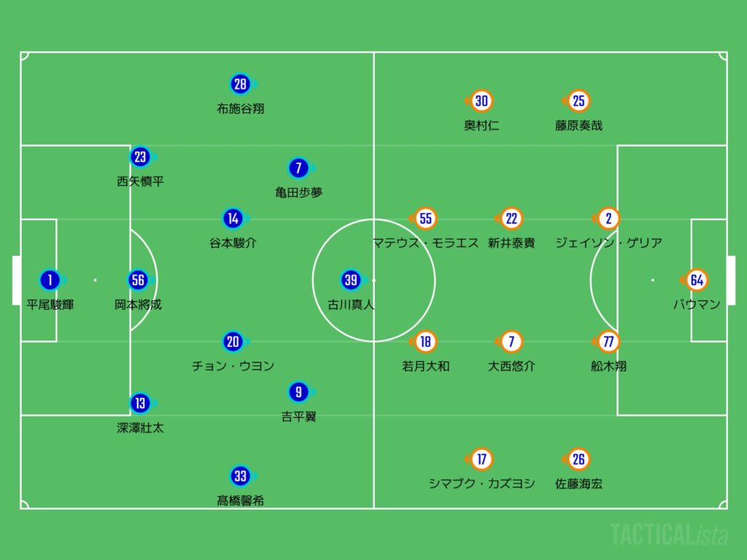Select the label ジェイソン・ゲリア
This screenshot has width=747, height=560.
(608, 243)
